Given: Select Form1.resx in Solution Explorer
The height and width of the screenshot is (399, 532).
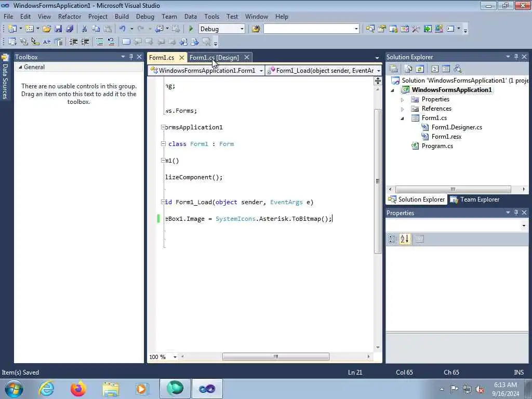Looking at the screenshot, I should click(x=446, y=137).
